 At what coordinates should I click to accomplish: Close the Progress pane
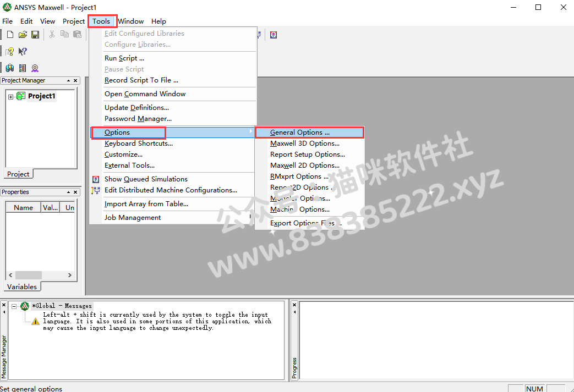pyautogui.click(x=294, y=305)
